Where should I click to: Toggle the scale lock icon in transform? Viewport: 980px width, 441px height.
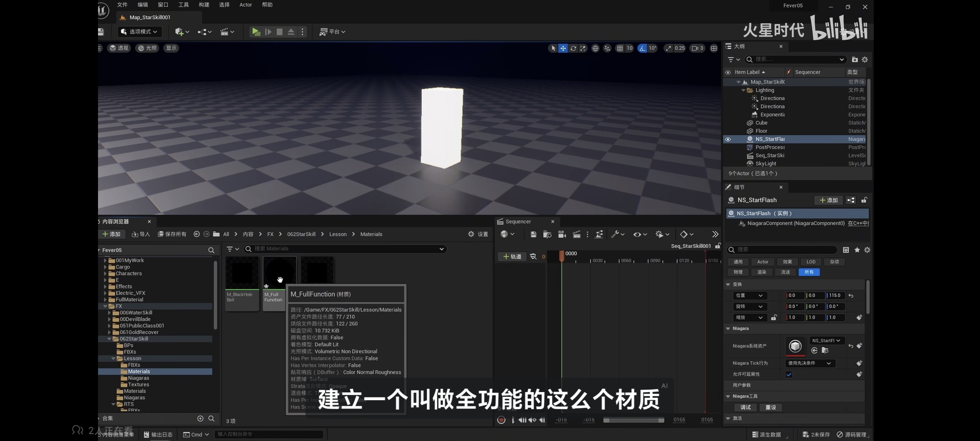pos(774,317)
